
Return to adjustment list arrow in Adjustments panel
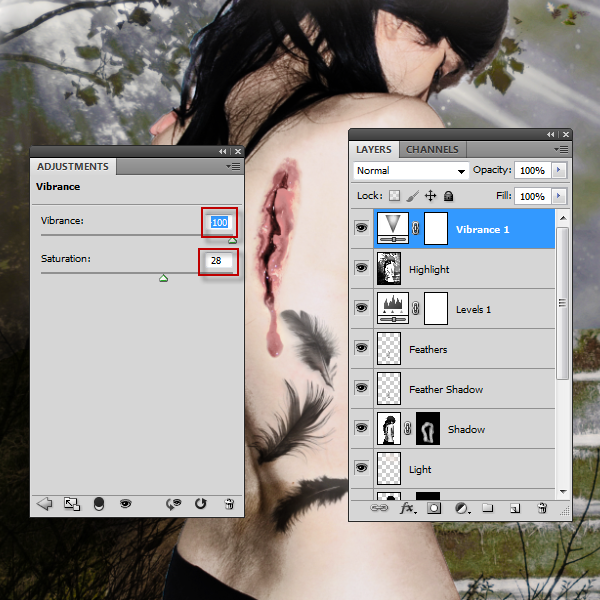[44, 504]
